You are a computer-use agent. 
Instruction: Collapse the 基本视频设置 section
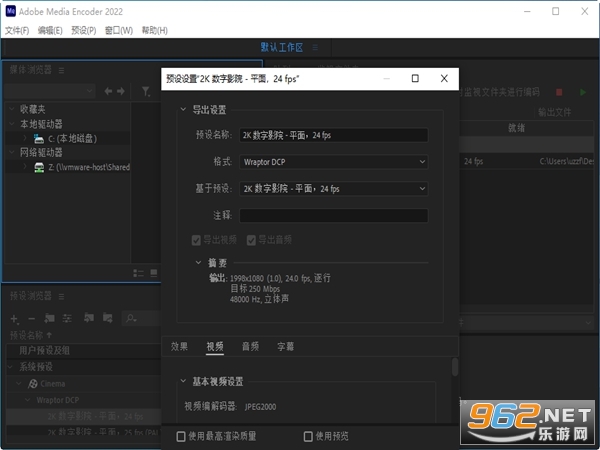pyautogui.click(x=183, y=381)
